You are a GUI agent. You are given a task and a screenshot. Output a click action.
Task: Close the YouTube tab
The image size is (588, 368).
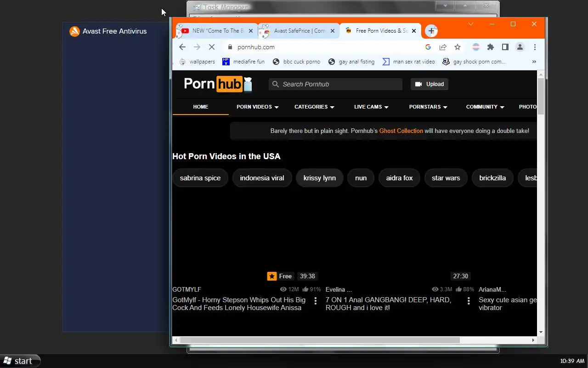coord(251,31)
